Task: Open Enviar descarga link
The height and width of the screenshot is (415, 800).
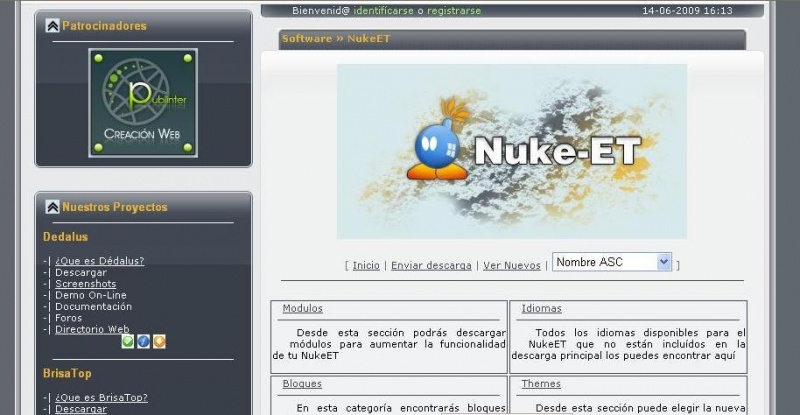Action: [431, 265]
